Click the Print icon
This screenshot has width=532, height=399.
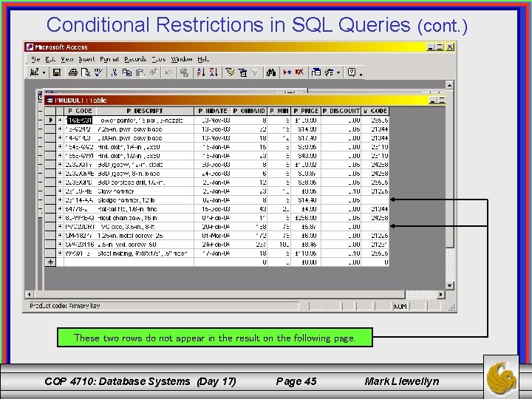(73, 72)
